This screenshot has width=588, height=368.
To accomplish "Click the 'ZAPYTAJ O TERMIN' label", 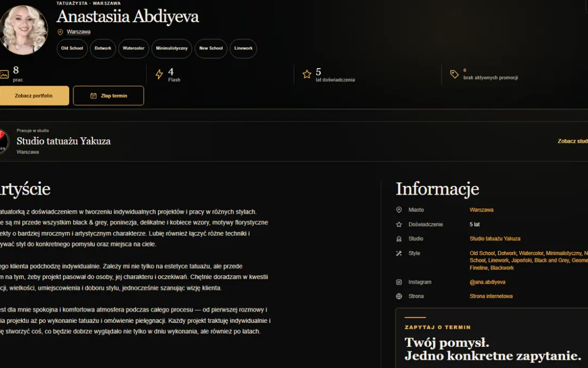I will tap(438, 328).
